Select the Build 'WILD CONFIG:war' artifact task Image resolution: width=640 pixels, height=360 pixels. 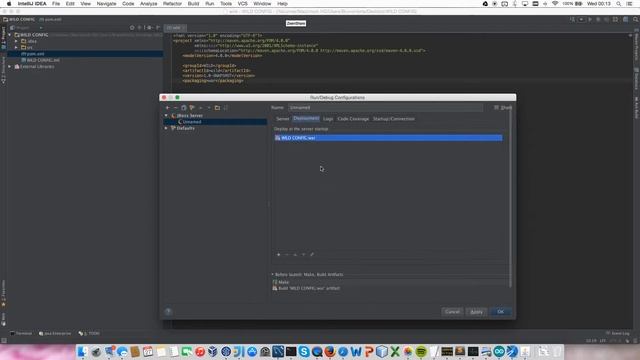[306, 288]
